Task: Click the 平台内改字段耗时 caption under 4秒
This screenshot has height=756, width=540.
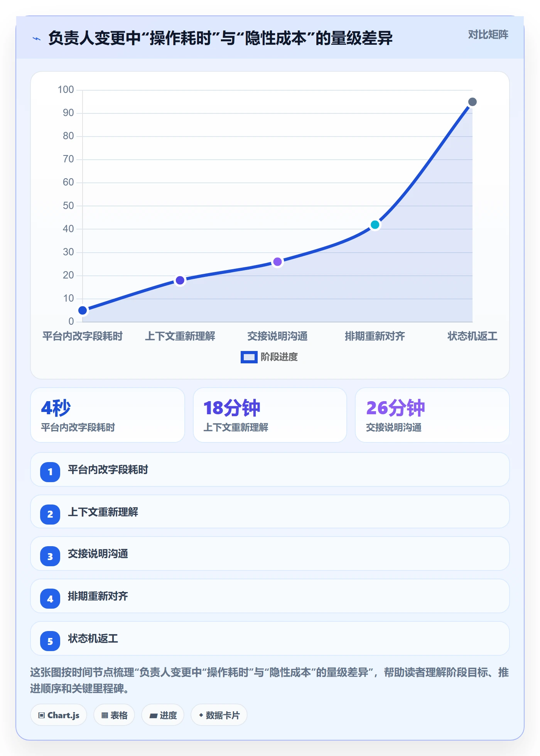Action: (x=78, y=427)
